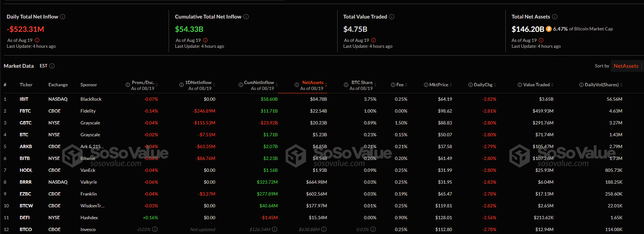Click info icon before BTC Share column header
The height and width of the screenshot is (234, 644).
(x=346, y=85)
